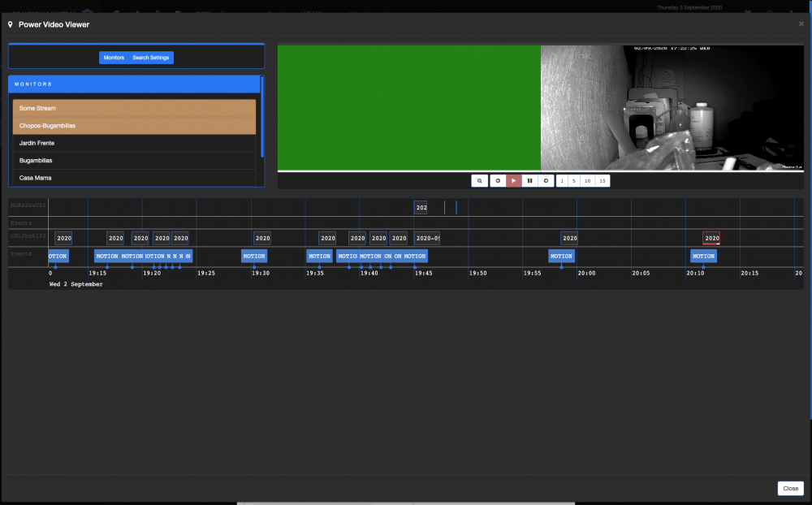Click the Close button at bottom
812x505 pixels.
click(x=790, y=489)
